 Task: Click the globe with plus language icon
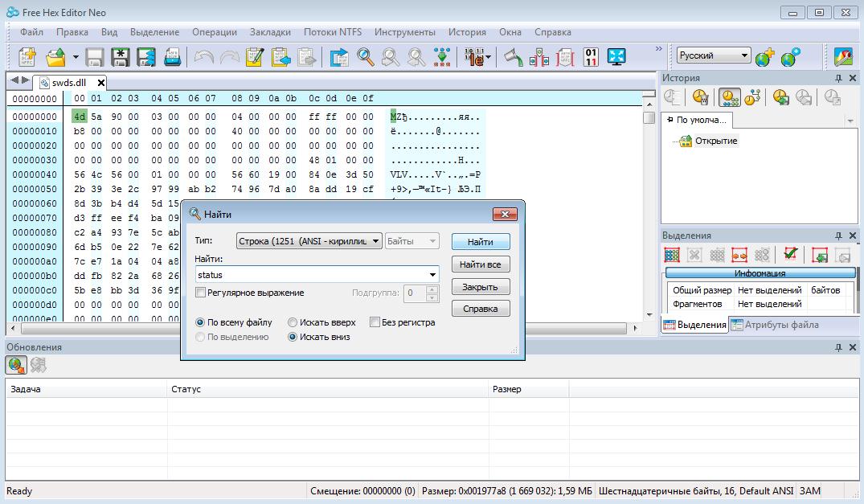(764, 57)
